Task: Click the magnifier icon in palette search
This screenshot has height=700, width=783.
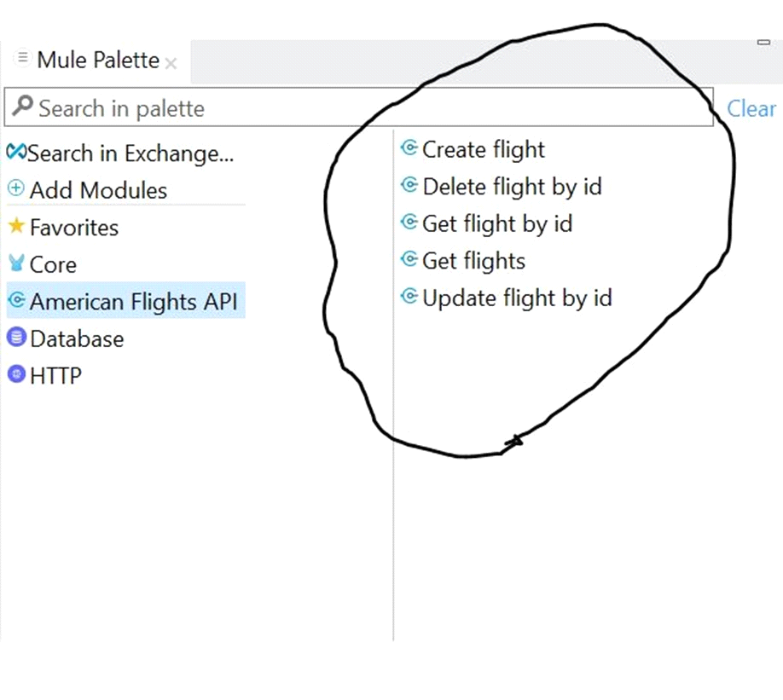Action: (22, 106)
